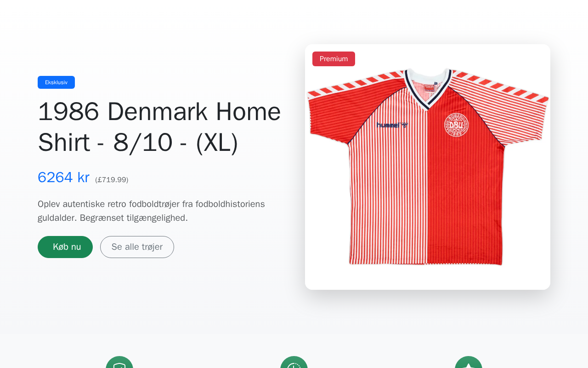The image size is (588, 368).
Task: Buy the shirt with Køb nu
Action: click(x=65, y=247)
